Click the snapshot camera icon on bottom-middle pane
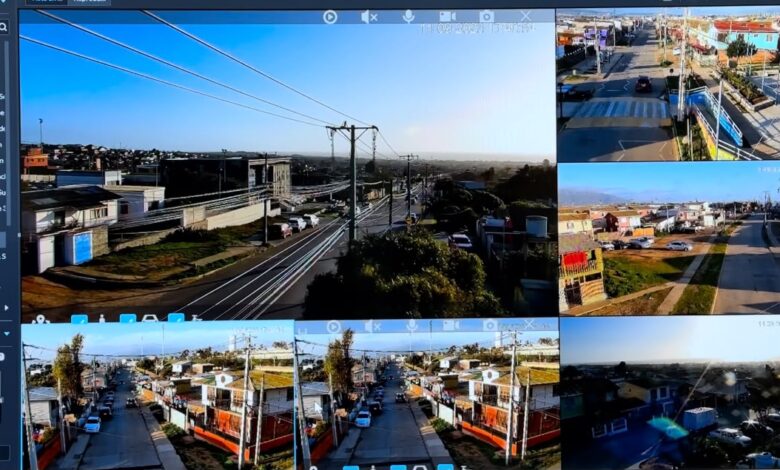The width and height of the screenshot is (780, 470). pos(490,325)
